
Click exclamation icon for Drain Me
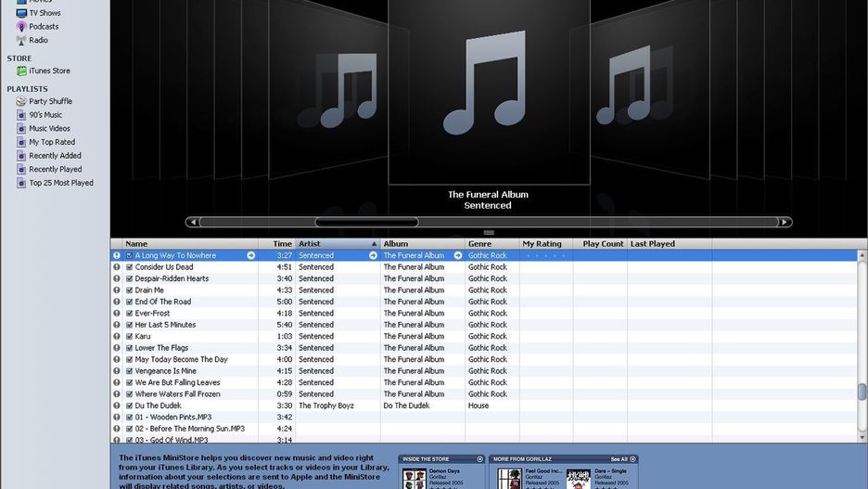117,290
